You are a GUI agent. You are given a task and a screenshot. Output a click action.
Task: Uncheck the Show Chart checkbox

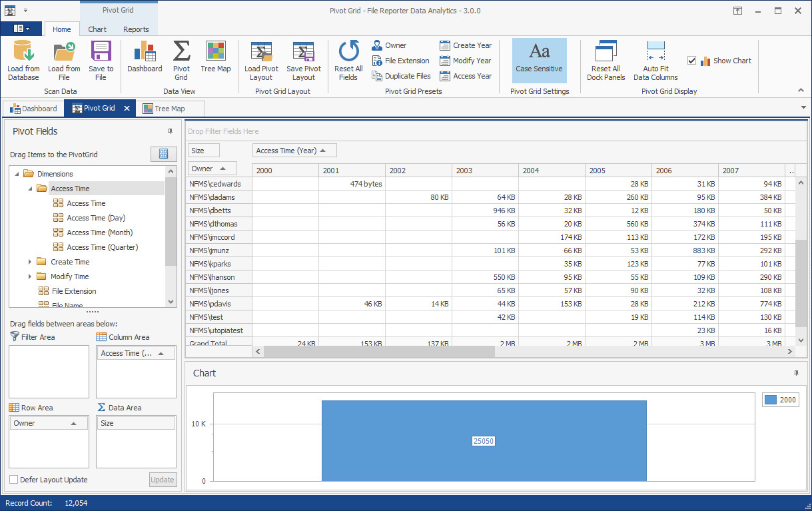click(691, 61)
